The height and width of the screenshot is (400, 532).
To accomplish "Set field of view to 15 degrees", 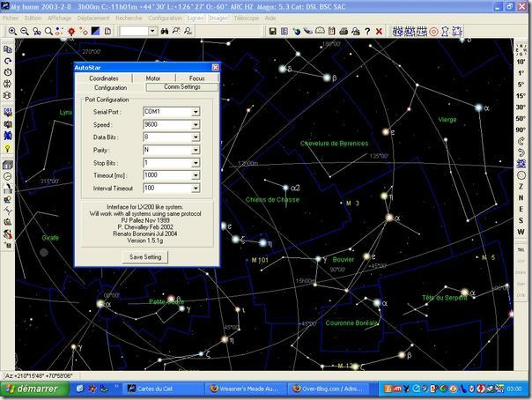I will (x=521, y=96).
